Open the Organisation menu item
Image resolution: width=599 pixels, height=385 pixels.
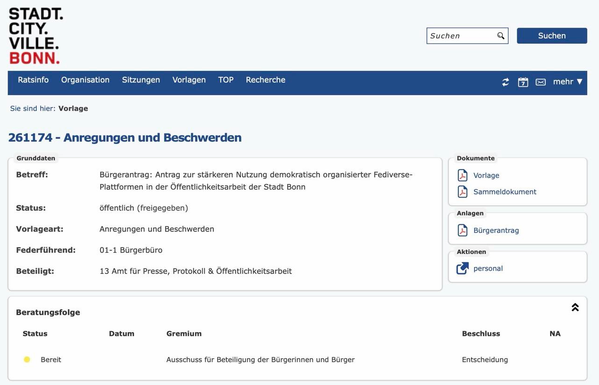click(x=85, y=80)
